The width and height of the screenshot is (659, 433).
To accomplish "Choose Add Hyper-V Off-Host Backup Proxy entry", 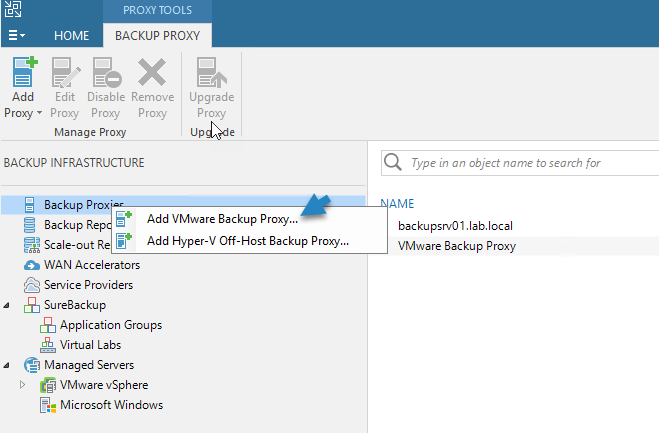I will [x=248, y=241].
